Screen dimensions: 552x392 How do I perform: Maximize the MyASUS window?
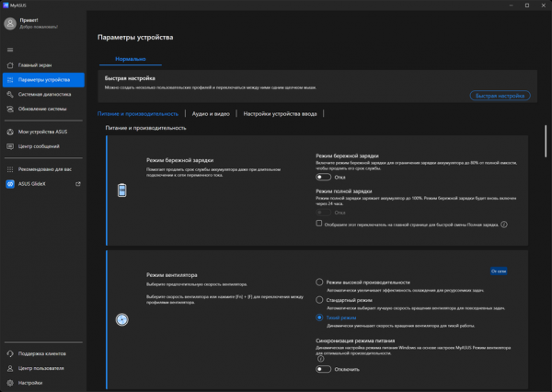[x=527, y=6]
